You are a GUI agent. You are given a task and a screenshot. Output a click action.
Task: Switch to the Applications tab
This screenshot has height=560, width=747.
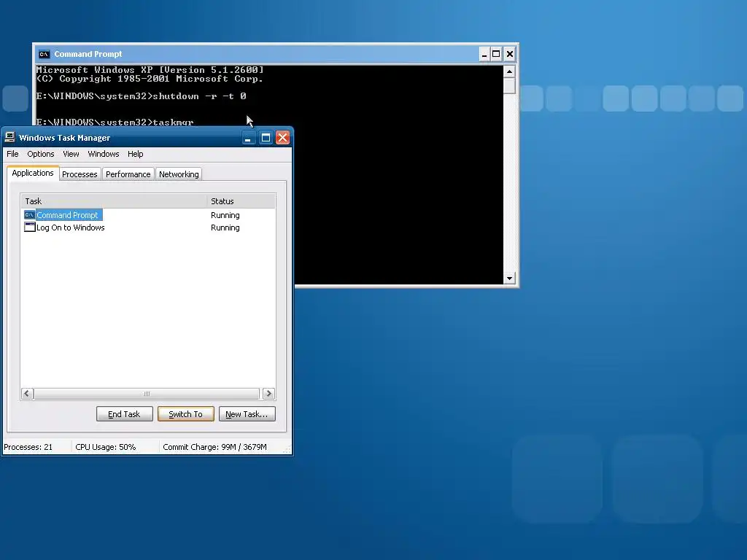click(x=33, y=174)
